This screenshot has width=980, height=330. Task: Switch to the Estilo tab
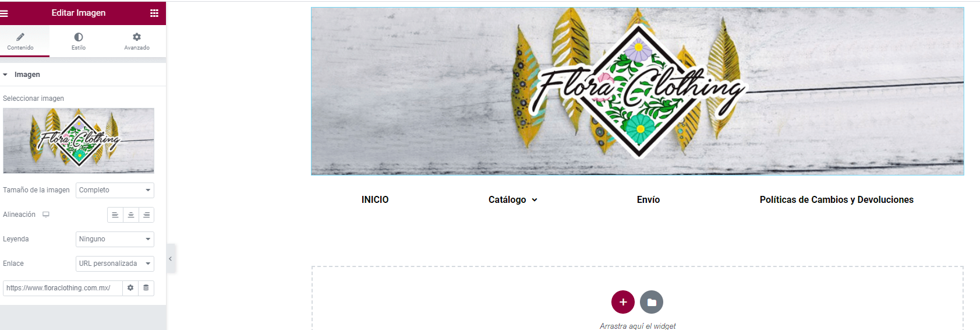[x=79, y=41]
